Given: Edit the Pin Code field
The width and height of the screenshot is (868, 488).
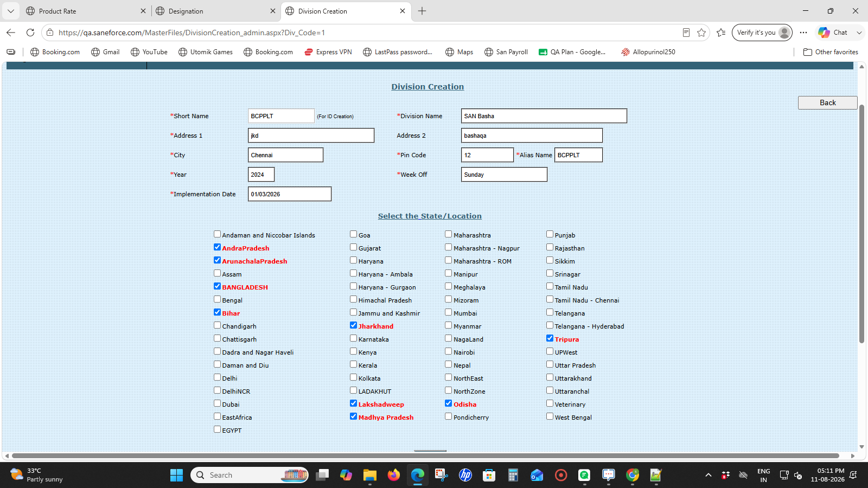Looking at the screenshot, I should 487,155.
